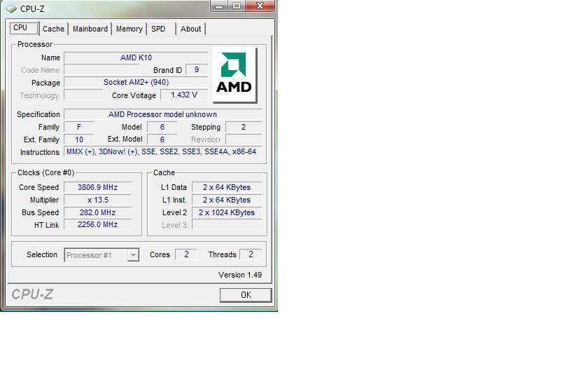Image resolution: width=588 pixels, height=368 pixels.
Task: Click the Socket AM2+ (940) package value
Action: point(136,82)
